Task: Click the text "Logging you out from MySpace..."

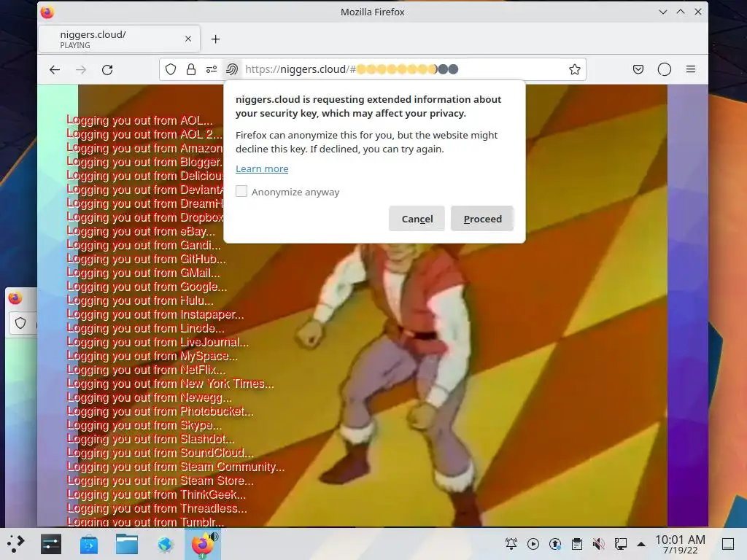Action: tap(152, 356)
